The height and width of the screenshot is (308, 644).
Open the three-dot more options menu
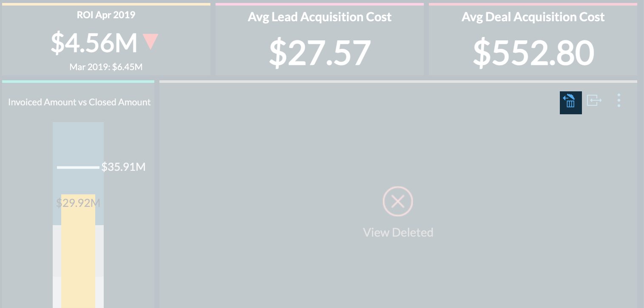618,100
